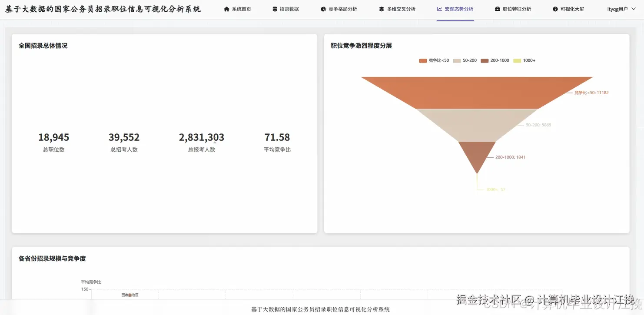Click the 平均竞争比 y-axis label
The height and width of the screenshot is (315, 644).
click(x=91, y=282)
